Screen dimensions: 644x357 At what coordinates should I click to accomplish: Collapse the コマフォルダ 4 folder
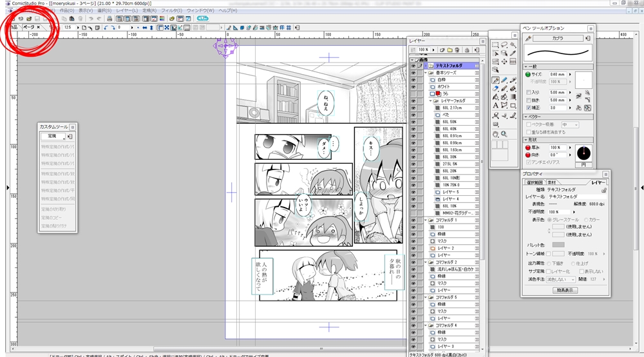(426, 325)
